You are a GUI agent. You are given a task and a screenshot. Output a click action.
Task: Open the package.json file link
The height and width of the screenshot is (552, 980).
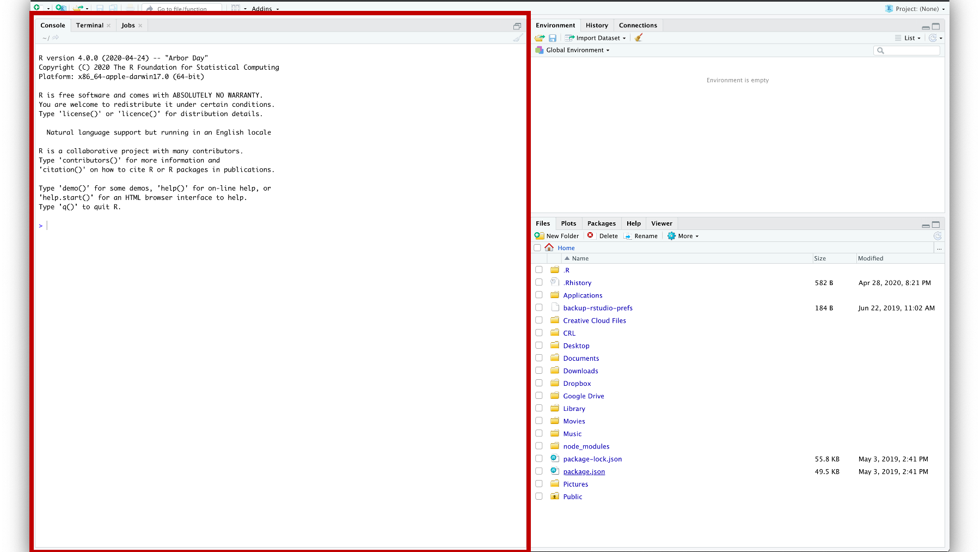pyautogui.click(x=584, y=472)
